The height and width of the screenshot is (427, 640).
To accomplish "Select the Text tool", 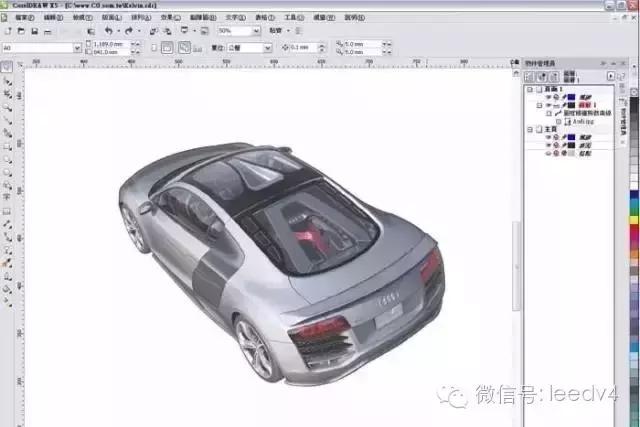I will pos(7,197).
